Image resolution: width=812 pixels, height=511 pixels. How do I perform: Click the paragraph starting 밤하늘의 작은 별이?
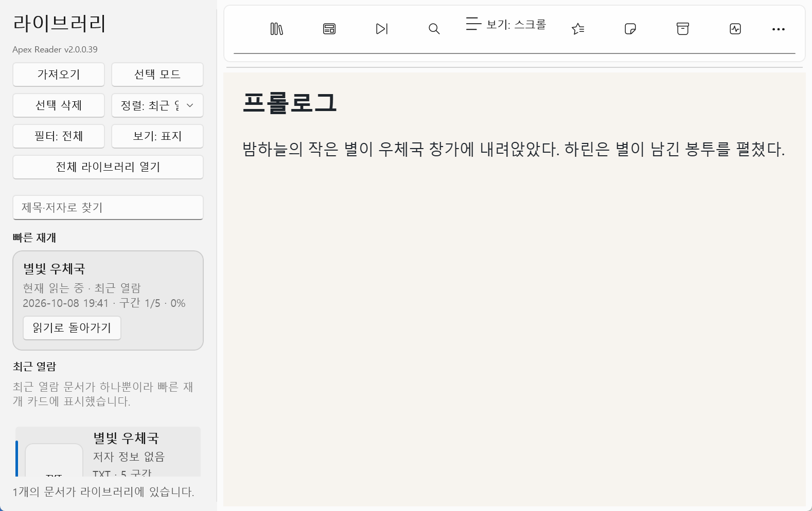point(514,150)
